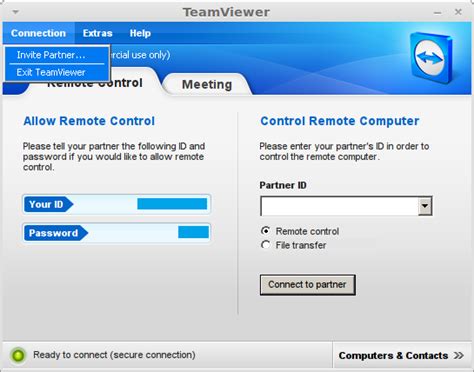Click the green connection status indicator
474x372 pixels.
18,355
